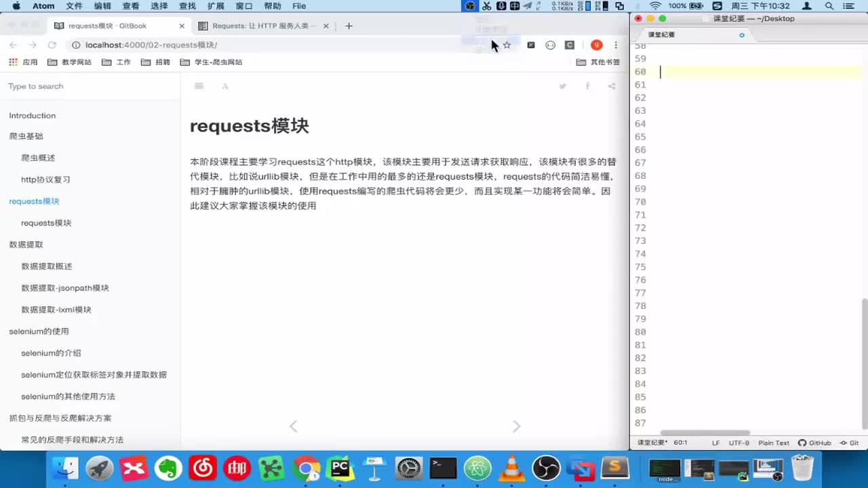Open a new Chrome tab
The height and width of the screenshot is (488, 868).
(349, 26)
